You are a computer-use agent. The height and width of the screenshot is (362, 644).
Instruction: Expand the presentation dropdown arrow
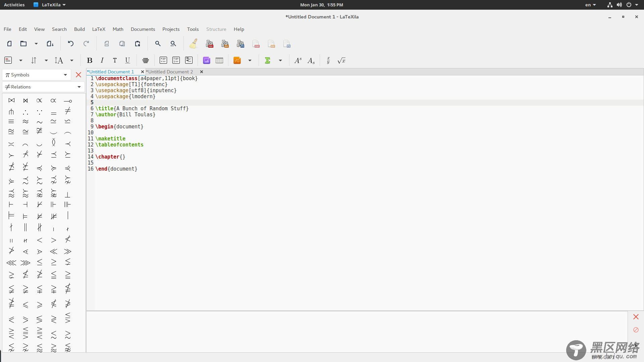click(x=250, y=60)
